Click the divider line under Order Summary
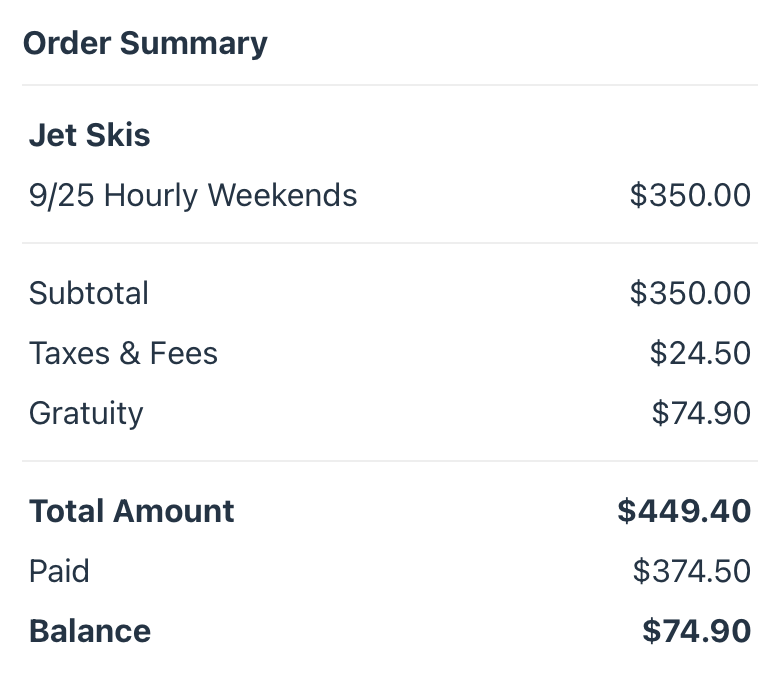The height and width of the screenshot is (686, 782). click(390, 85)
